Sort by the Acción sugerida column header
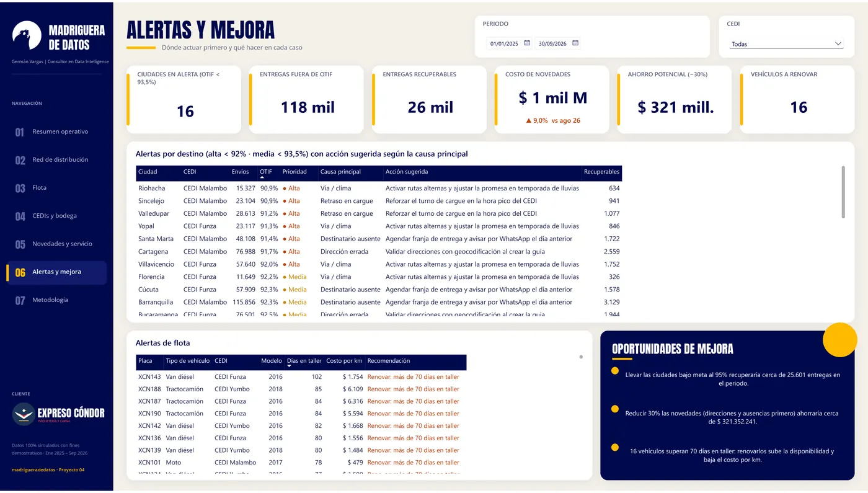 click(x=407, y=172)
